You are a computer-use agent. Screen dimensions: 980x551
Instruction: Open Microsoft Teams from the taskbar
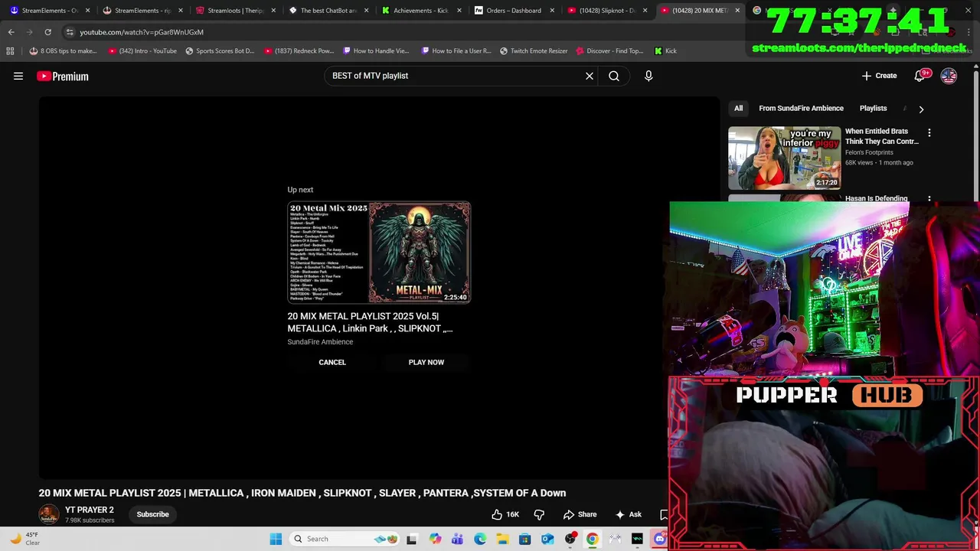(457, 539)
